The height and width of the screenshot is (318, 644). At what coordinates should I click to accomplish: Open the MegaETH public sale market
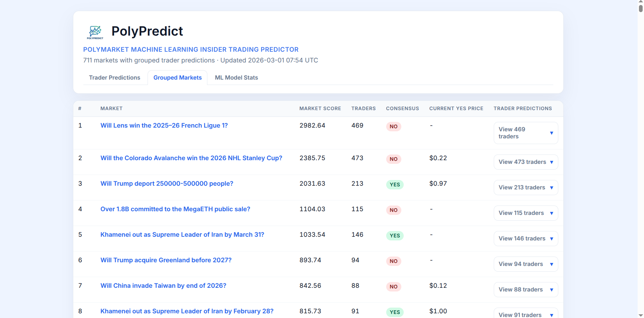(175, 209)
